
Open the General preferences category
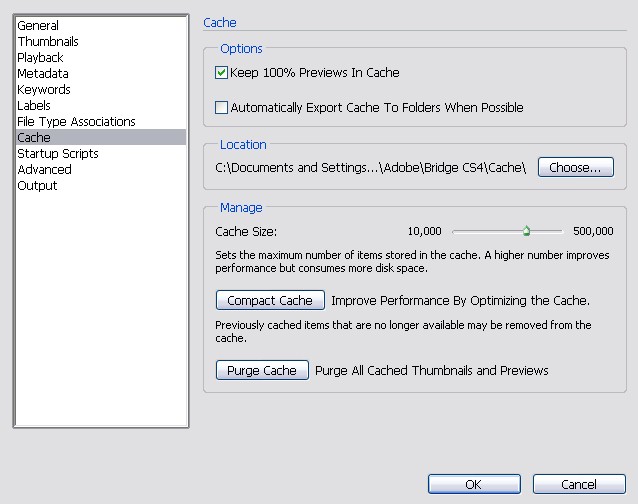101,26
